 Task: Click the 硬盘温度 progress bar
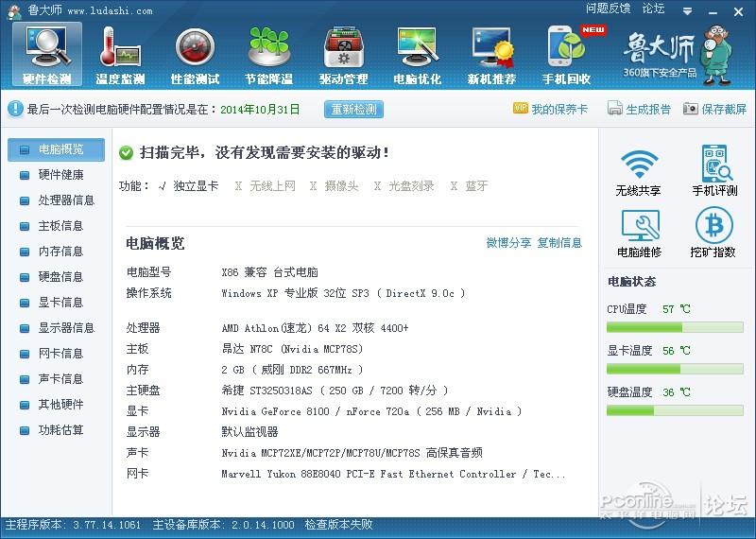click(x=675, y=411)
